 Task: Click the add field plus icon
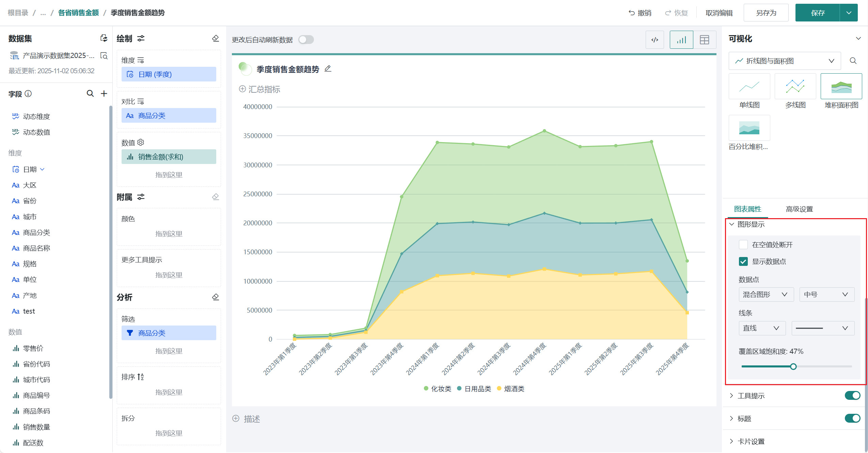pos(104,93)
